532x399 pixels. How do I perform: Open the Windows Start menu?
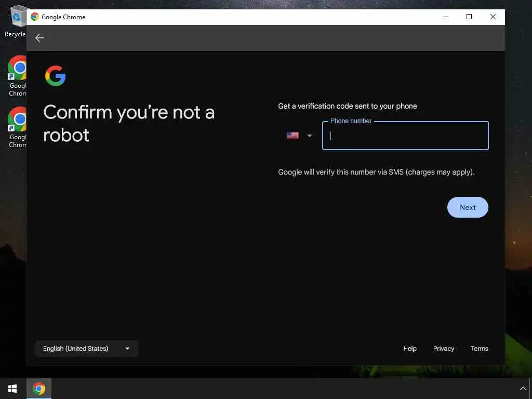tap(12, 389)
